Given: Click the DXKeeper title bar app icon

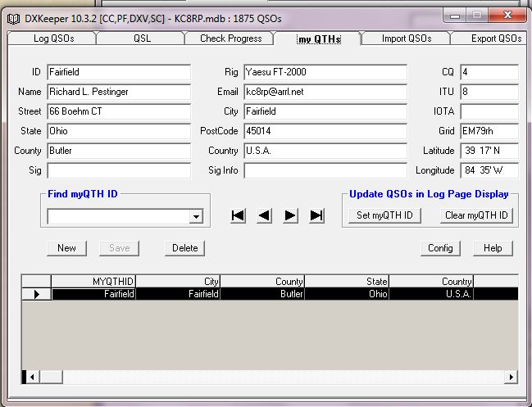Looking at the screenshot, I should coord(13,16).
